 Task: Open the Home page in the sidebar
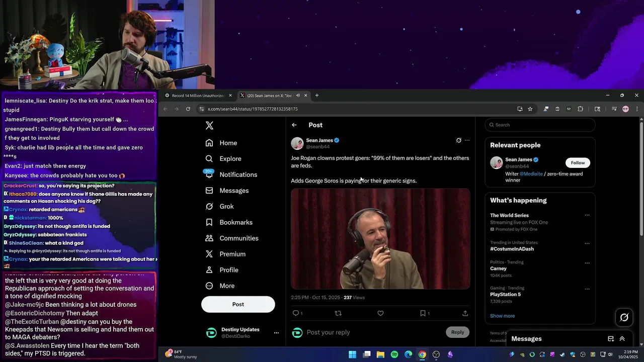point(221,143)
